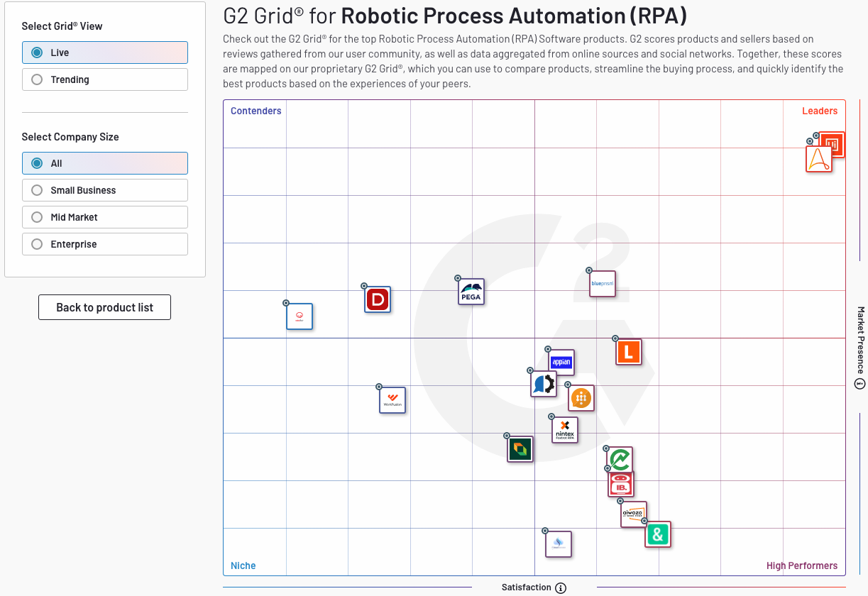Click the Automation Anywhere 'A' logo

coord(819,158)
